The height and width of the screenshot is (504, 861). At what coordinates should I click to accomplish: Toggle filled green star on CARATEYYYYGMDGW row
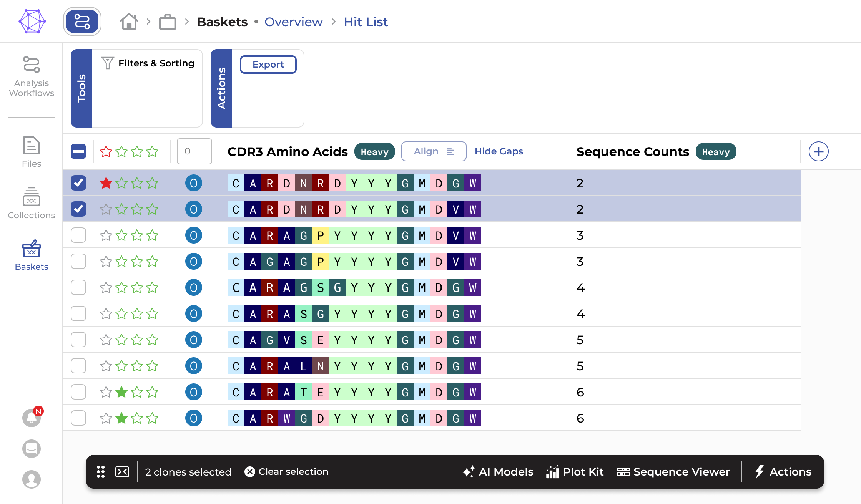pos(121,392)
